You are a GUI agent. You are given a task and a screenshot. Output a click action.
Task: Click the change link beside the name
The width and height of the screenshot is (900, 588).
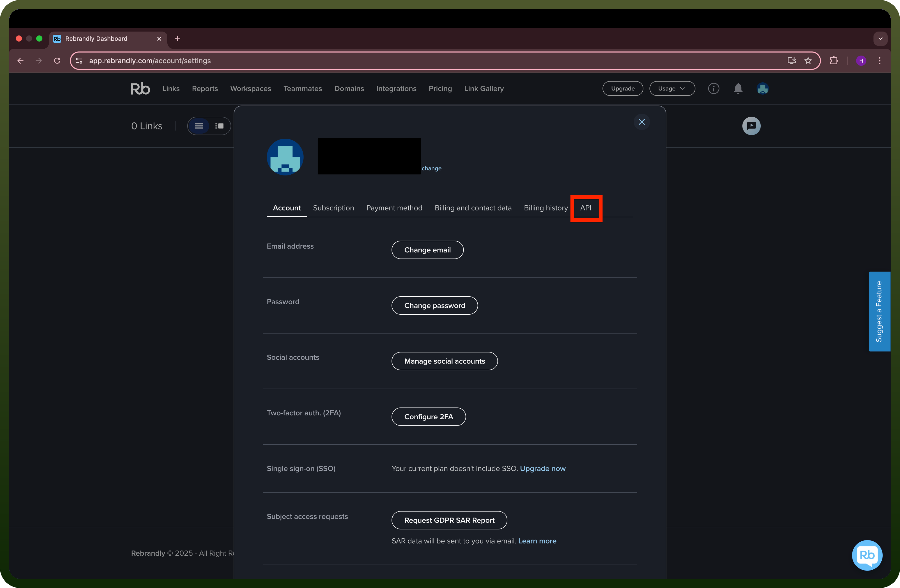431,168
